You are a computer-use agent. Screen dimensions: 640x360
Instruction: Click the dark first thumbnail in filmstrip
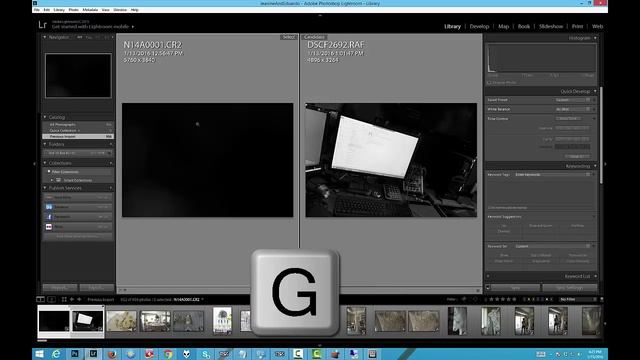pyautogui.click(x=54, y=321)
